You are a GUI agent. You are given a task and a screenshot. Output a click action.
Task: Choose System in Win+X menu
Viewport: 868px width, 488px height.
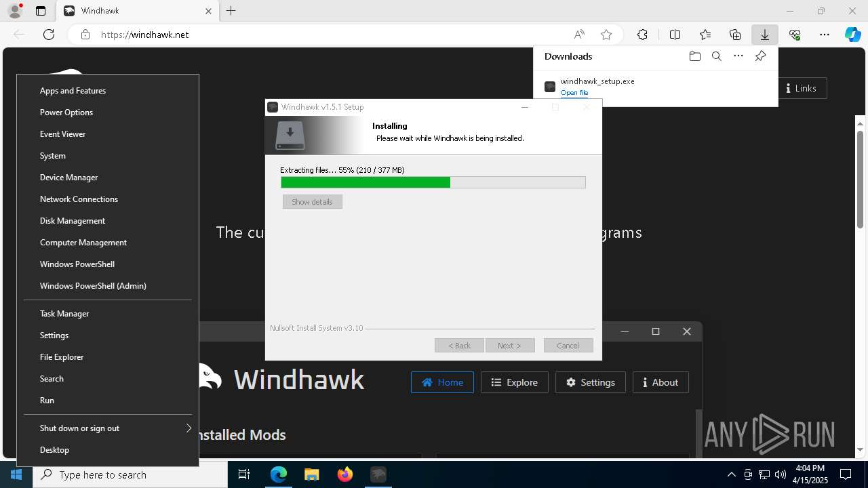[108, 156]
